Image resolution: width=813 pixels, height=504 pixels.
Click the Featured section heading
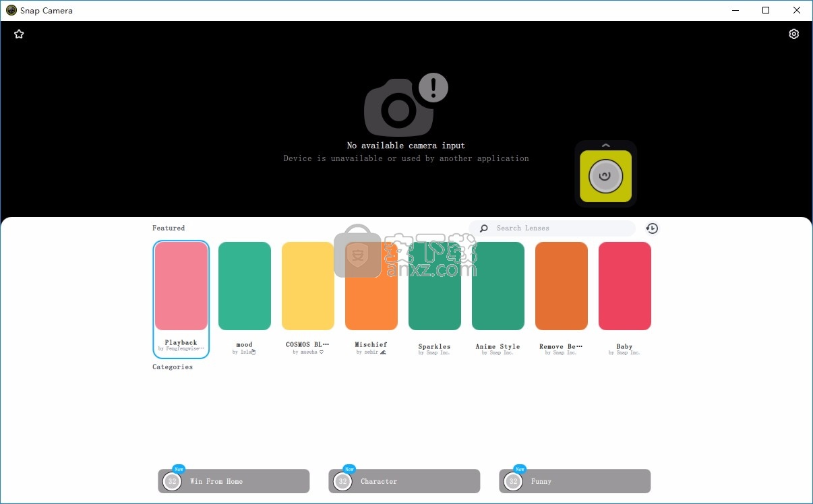point(169,228)
